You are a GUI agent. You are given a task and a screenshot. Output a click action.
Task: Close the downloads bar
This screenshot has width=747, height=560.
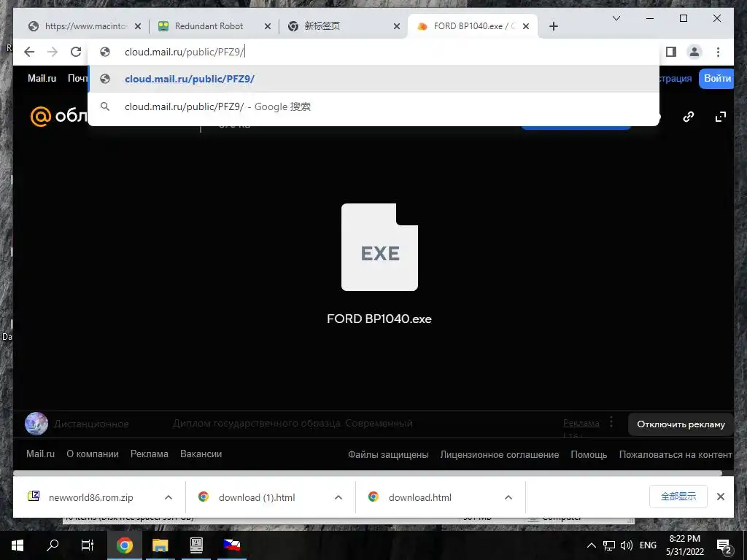(720, 497)
